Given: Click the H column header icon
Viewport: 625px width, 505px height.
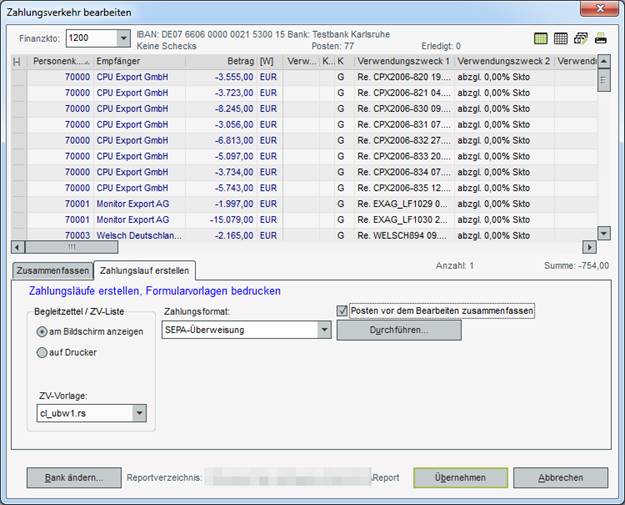Looking at the screenshot, I should click(x=17, y=61).
